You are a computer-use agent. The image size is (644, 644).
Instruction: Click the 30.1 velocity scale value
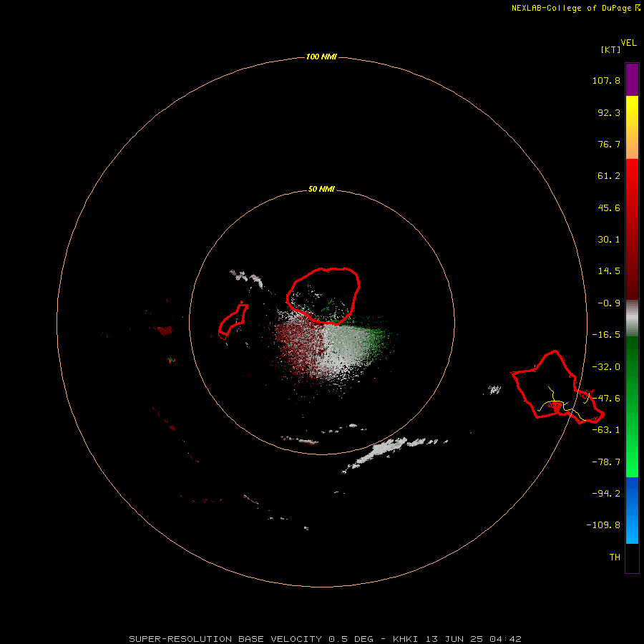609,240
